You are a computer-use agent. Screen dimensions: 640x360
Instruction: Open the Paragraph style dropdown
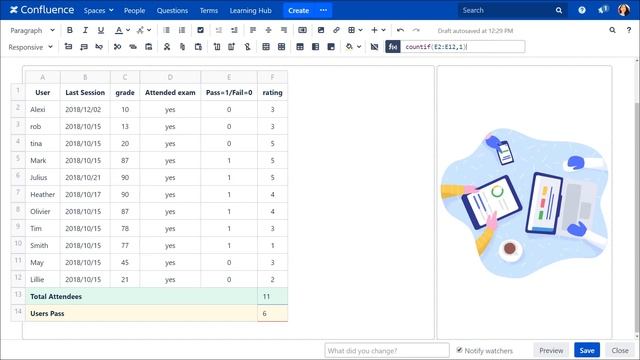click(32, 31)
